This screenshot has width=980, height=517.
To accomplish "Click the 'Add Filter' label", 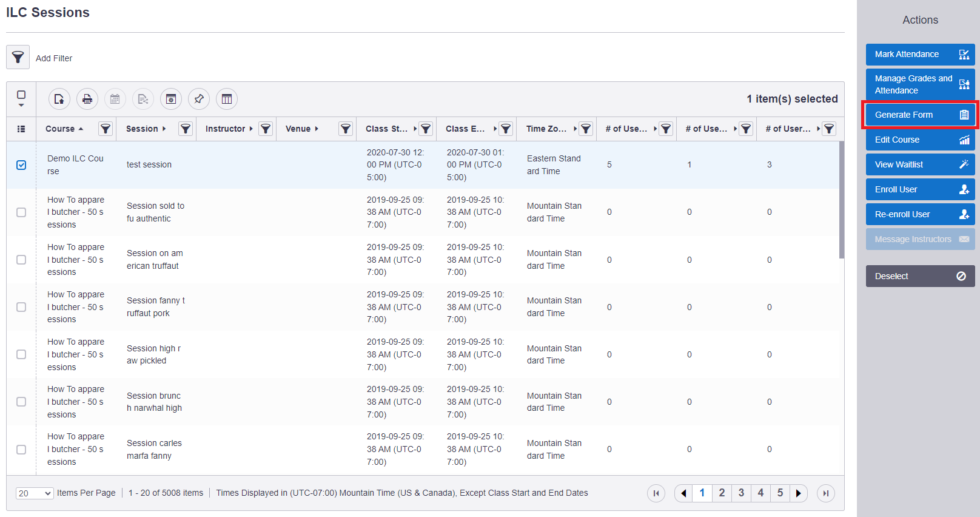I will [x=54, y=58].
